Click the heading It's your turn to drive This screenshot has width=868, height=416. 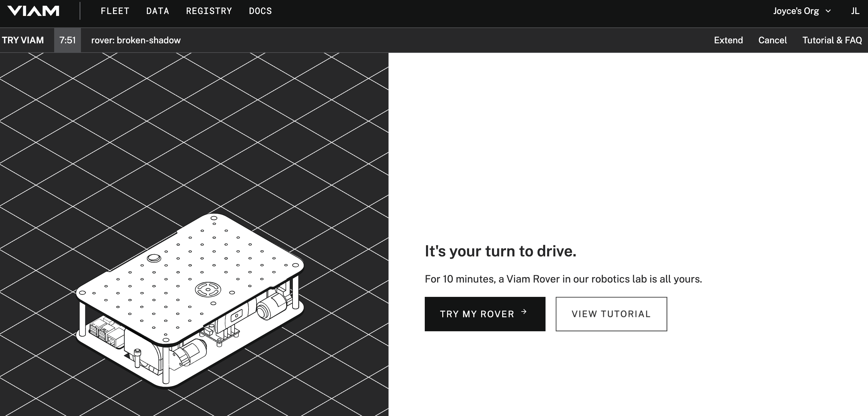[x=500, y=251]
